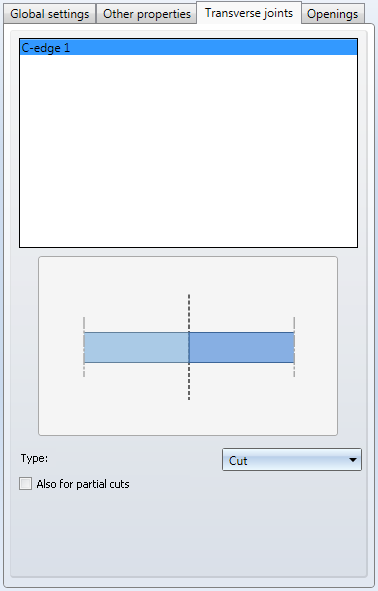Click the light blue left segment in preview
The image size is (378, 591).
[x=136, y=348]
